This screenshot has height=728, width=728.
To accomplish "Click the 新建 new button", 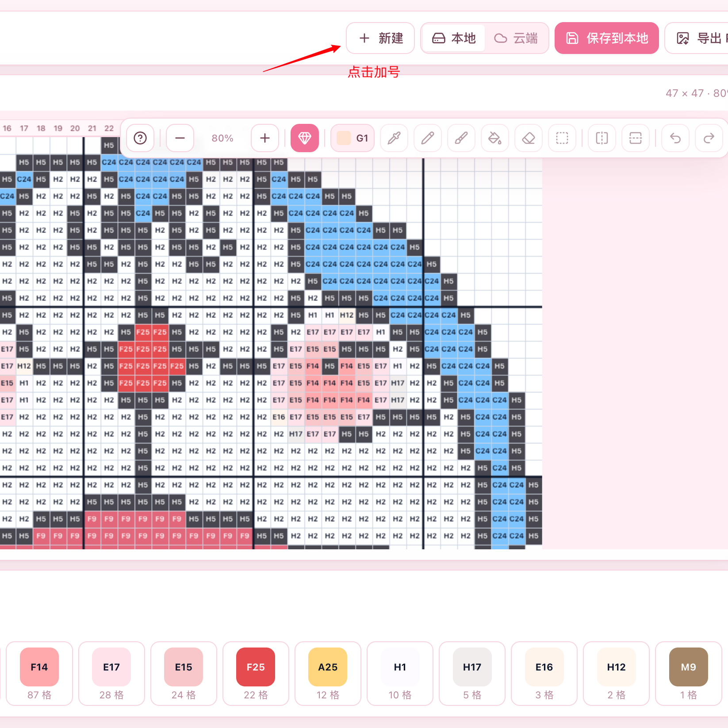I will pos(380,38).
